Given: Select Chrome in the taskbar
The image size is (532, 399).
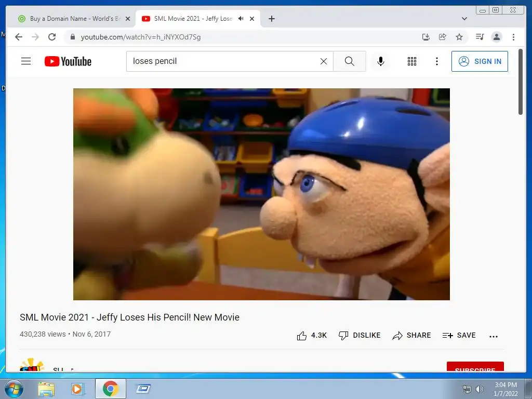Looking at the screenshot, I should coord(111,389).
